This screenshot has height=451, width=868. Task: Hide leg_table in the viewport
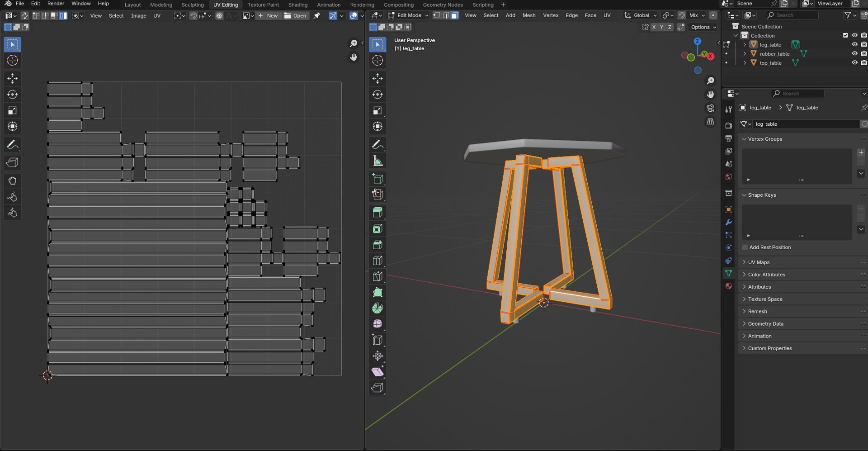pyautogui.click(x=854, y=44)
